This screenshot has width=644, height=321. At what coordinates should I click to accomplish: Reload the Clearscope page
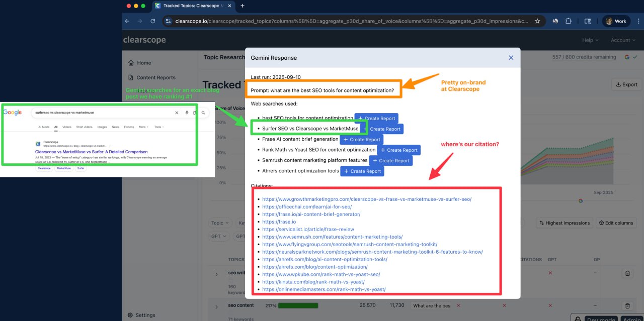(153, 21)
